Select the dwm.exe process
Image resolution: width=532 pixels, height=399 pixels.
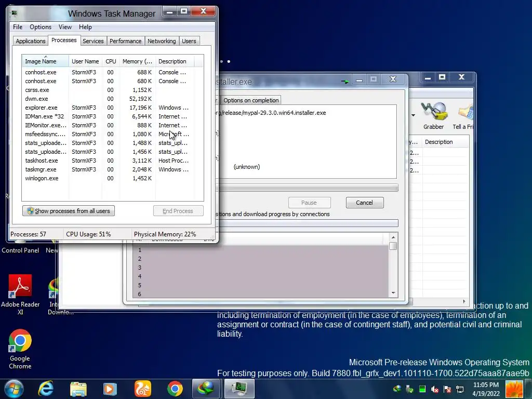(x=108, y=99)
